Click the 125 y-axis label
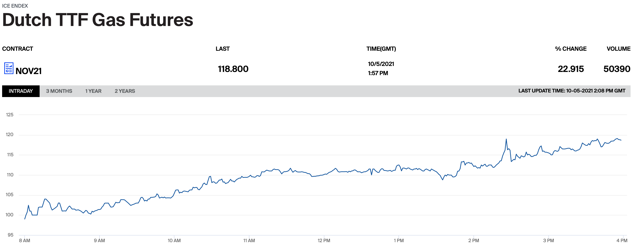The width and height of the screenshot is (644, 245). [x=10, y=115]
